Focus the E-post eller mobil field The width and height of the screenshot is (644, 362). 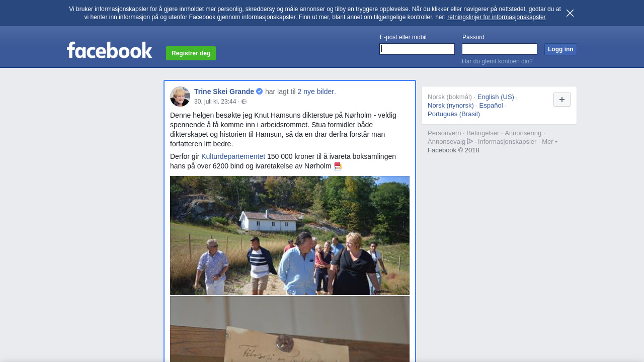pos(417,49)
